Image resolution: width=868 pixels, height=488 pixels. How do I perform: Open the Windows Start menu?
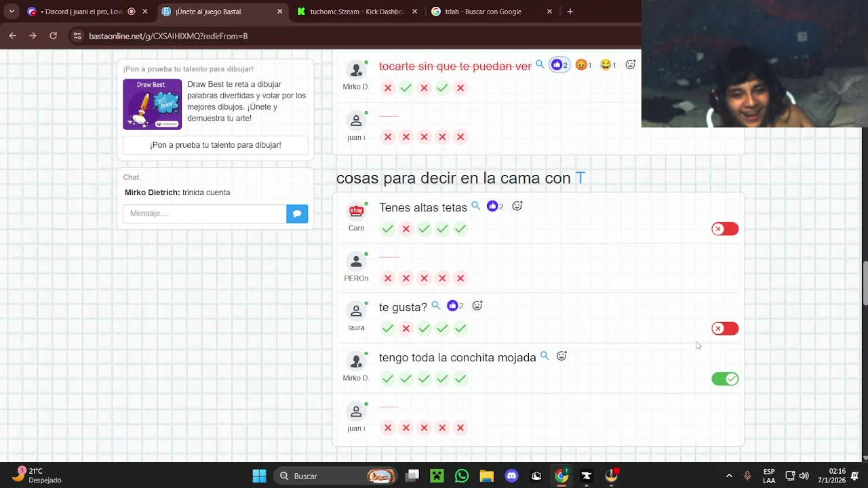point(259,476)
